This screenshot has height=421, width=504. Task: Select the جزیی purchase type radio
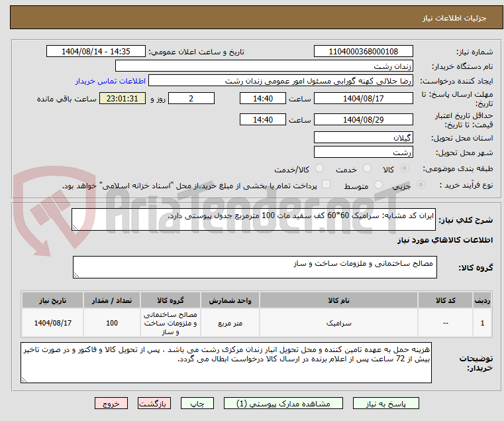(x=421, y=185)
